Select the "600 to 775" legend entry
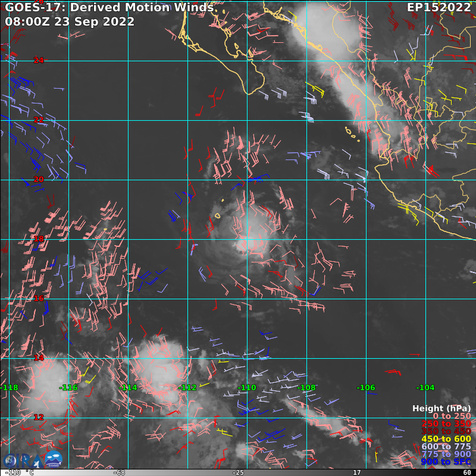The width and height of the screenshot is (476, 476). [446, 446]
